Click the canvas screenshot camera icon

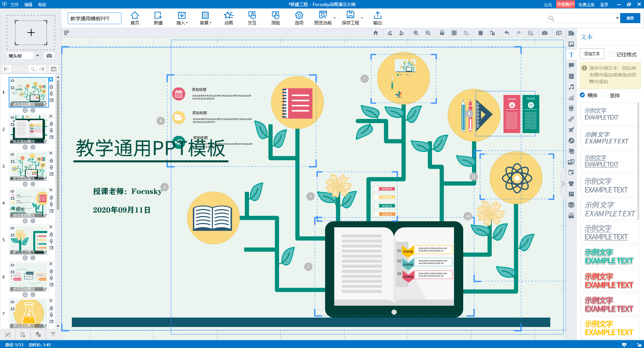pos(545,33)
